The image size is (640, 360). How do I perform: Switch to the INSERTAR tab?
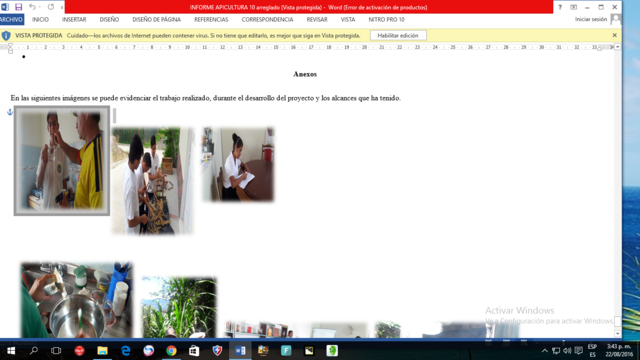(74, 20)
